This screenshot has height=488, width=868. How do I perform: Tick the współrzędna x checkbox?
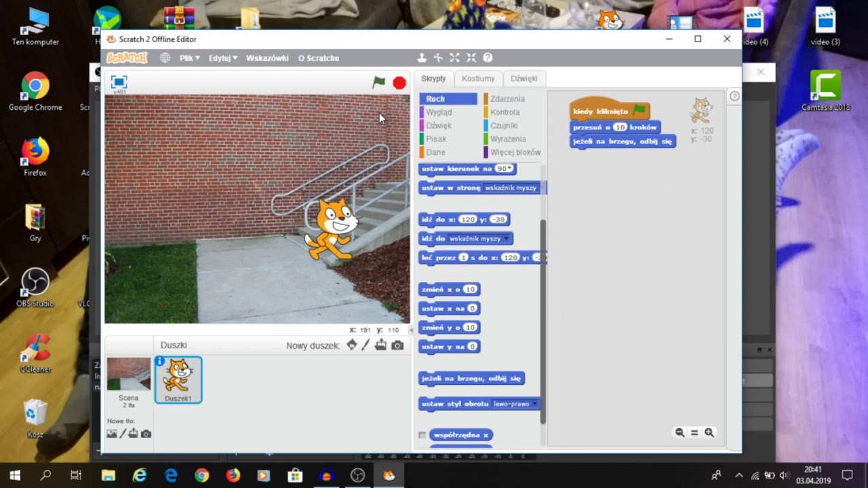coord(422,435)
